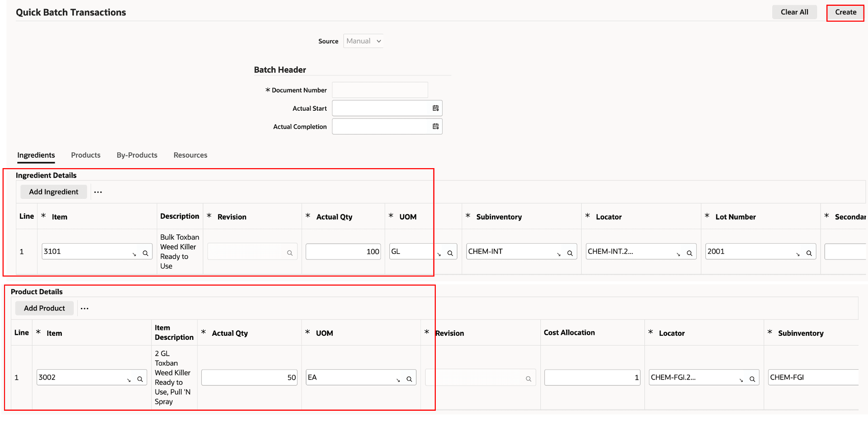Search for ingredient item 3101
This screenshot has width=868, height=423.
tap(146, 254)
